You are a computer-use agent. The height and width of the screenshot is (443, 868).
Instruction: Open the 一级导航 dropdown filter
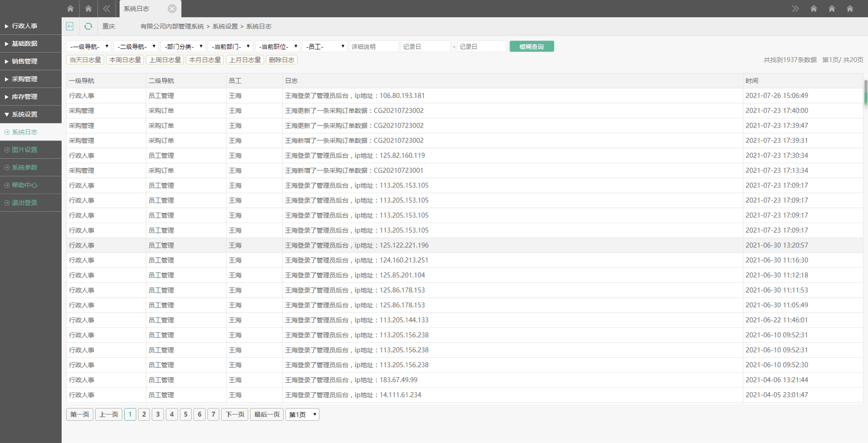[x=89, y=47]
